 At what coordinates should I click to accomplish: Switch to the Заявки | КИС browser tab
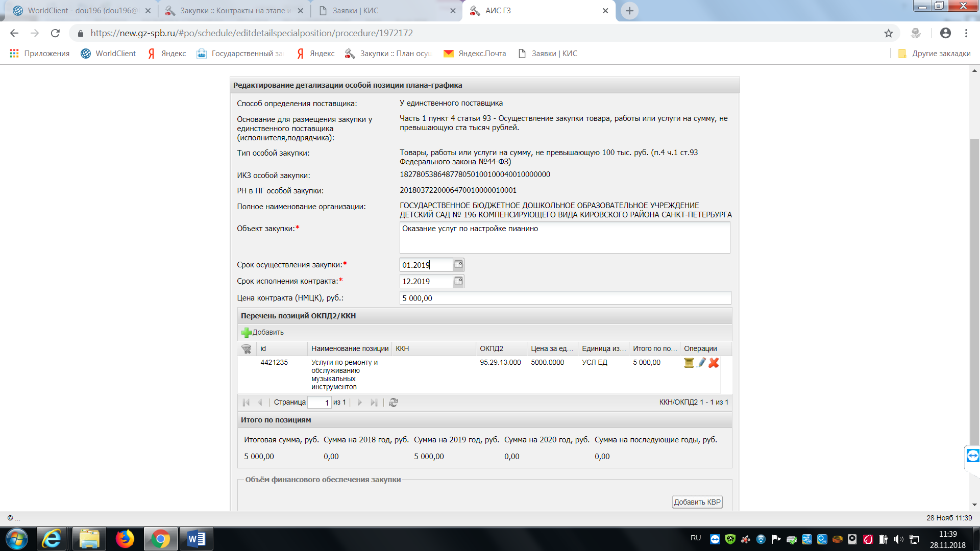(355, 11)
